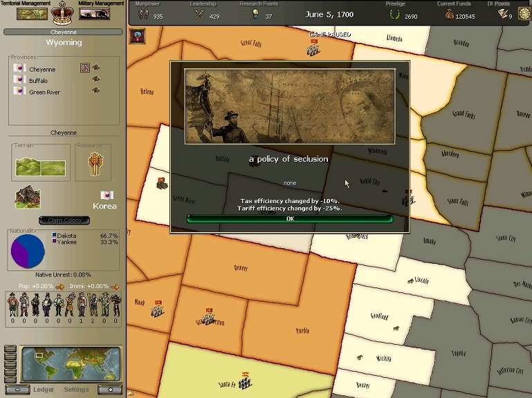
Task: Click the topmost map mode button beside minimap
Action: click(10, 348)
